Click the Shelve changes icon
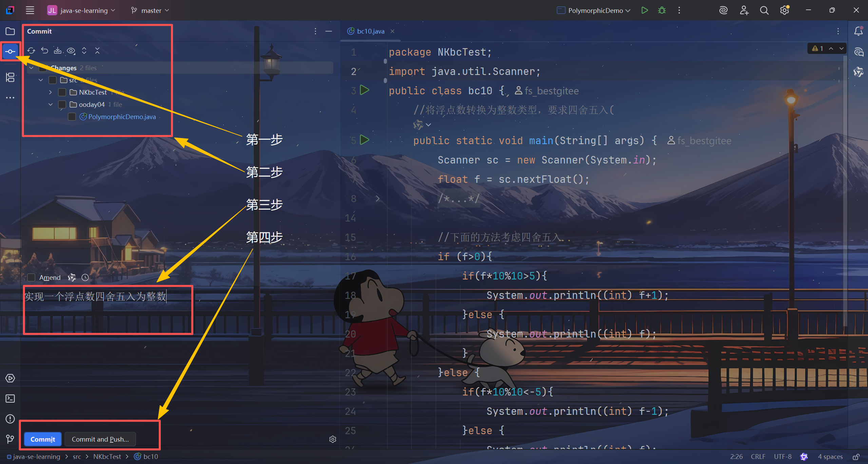 click(58, 51)
